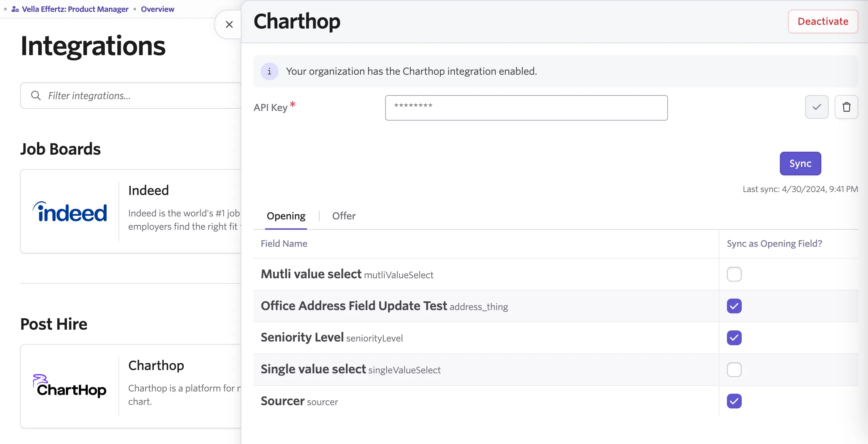Click the user icon beside Vella Effertz

click(15, 9)
